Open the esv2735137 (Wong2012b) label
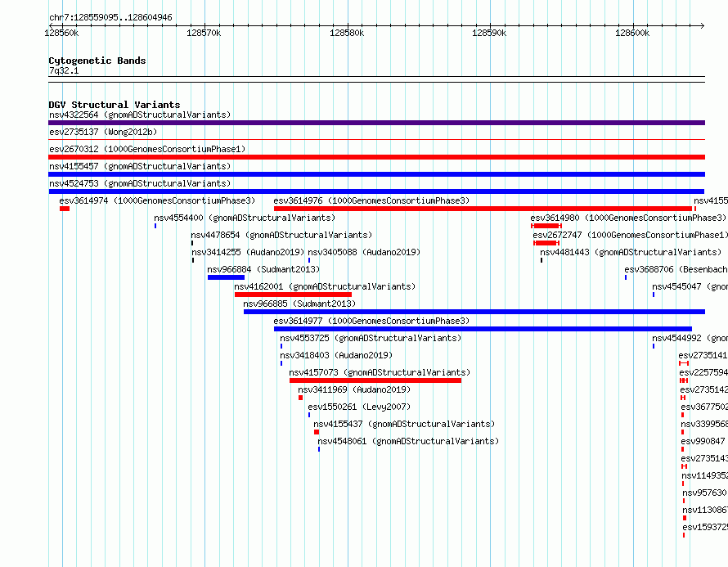 pyautogui.click(x=103, y=132)
